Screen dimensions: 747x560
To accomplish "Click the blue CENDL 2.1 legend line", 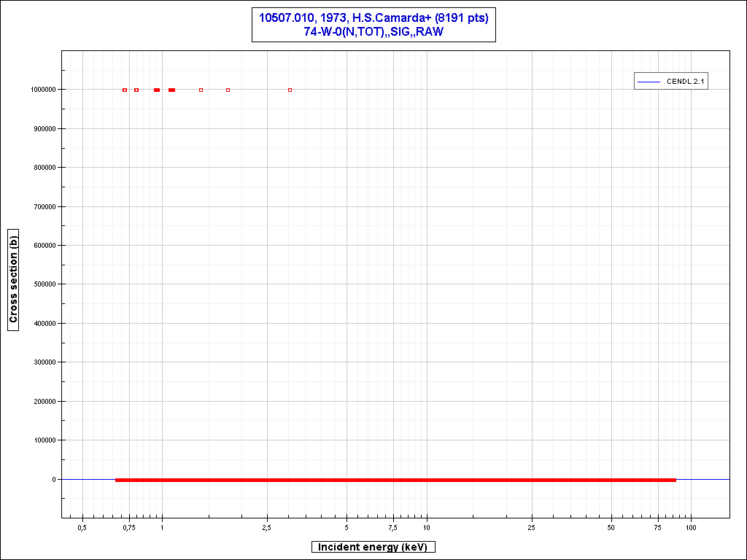I will tap(649, 82).
